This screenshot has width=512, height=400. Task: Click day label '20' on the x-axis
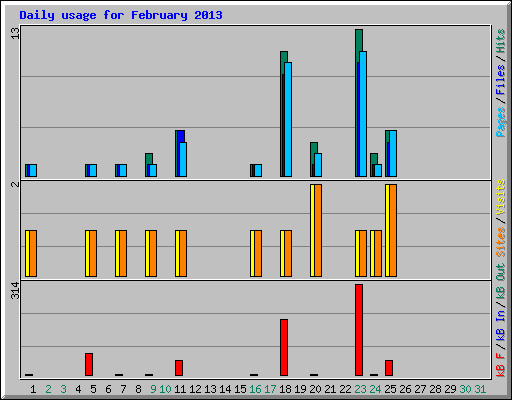coord(315,389)
